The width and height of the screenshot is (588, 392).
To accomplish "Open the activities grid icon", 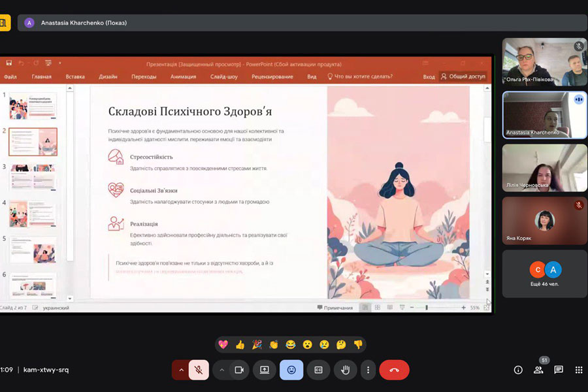I will (x=579, y=370).
